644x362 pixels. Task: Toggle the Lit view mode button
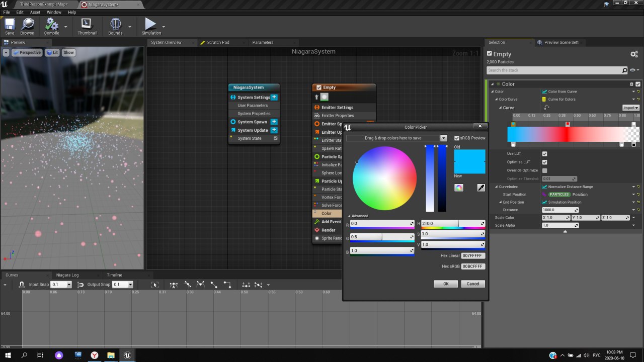pyautogui.click(x=52, y=52)
